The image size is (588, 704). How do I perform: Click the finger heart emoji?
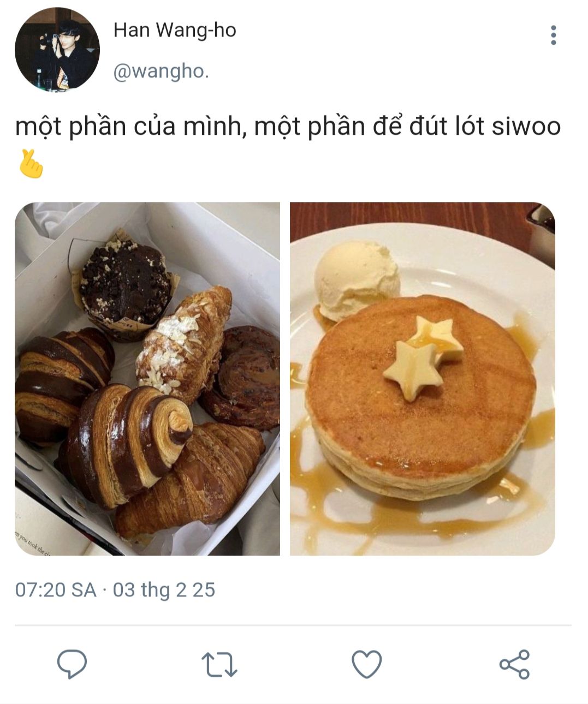(31, 163)
